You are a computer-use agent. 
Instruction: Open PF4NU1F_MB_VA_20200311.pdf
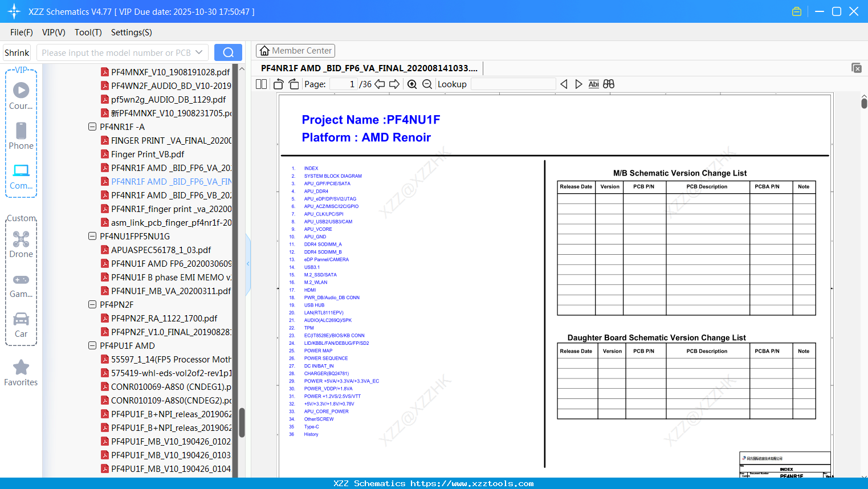click(171, 291)
